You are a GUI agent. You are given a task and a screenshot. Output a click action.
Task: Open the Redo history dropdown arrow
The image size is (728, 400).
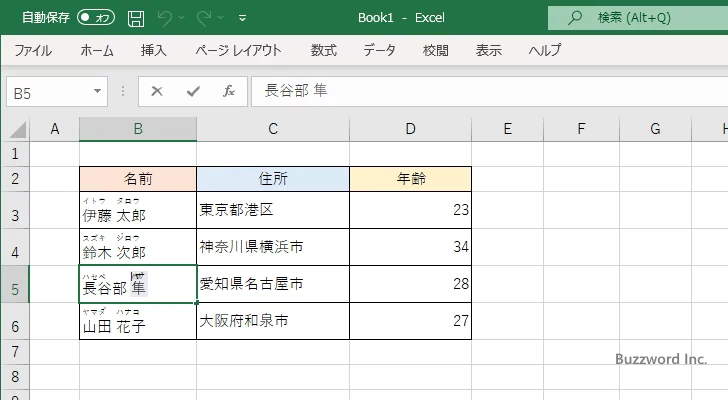pos(221,18)
